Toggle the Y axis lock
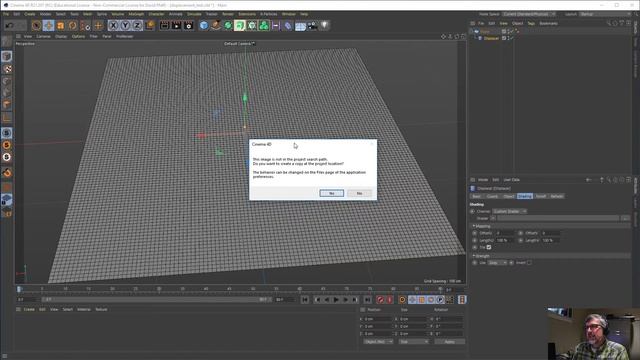The image size is (640, 360). 125,26
